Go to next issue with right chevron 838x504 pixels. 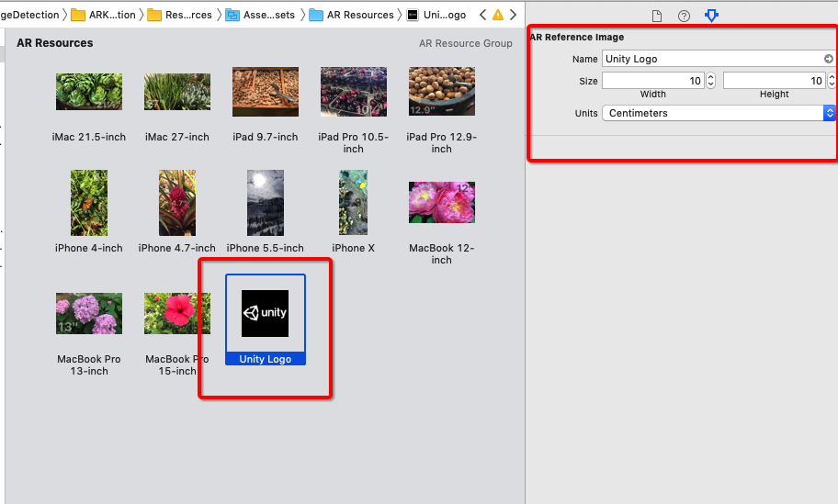pos(512,15)
